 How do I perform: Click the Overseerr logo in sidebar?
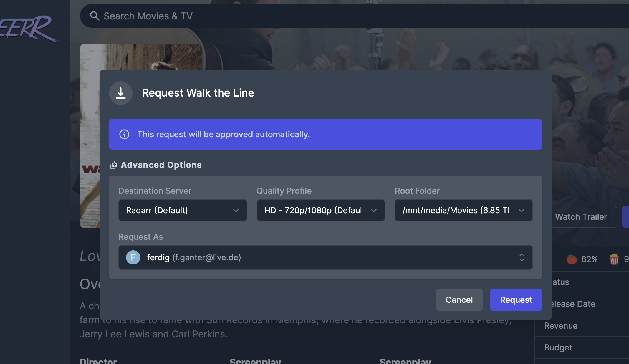(x=28, y=28)
